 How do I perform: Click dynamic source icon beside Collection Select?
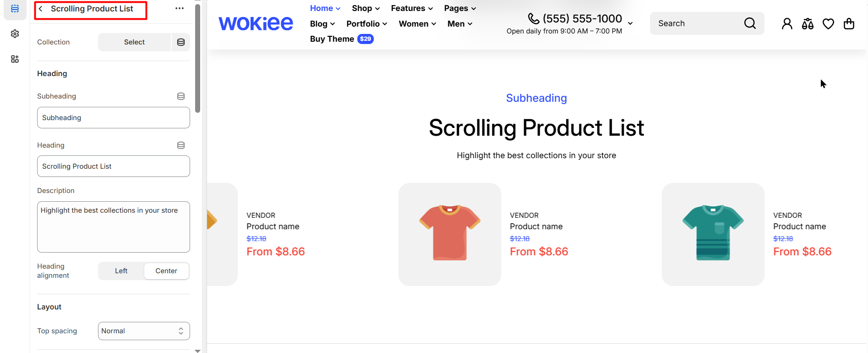point(181,42)
